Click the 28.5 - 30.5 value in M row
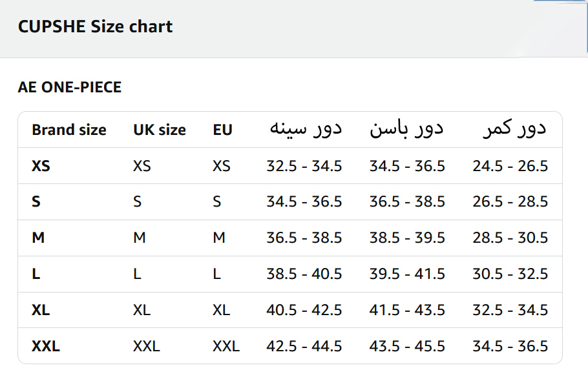Image resolution: width=588 pixels, height=381 pixels. pyautogui.click(x=510, y=238)
